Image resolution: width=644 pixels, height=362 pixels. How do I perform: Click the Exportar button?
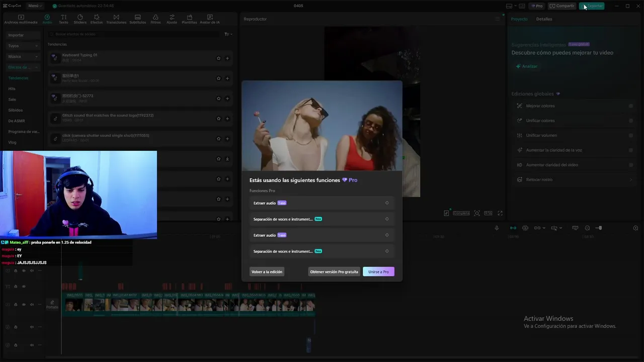[x=592, y=6]
